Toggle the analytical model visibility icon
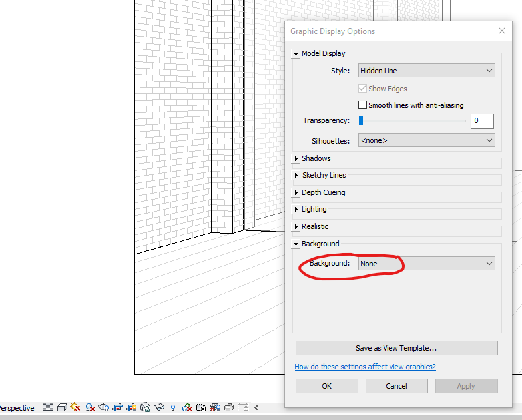 point(214,407)
